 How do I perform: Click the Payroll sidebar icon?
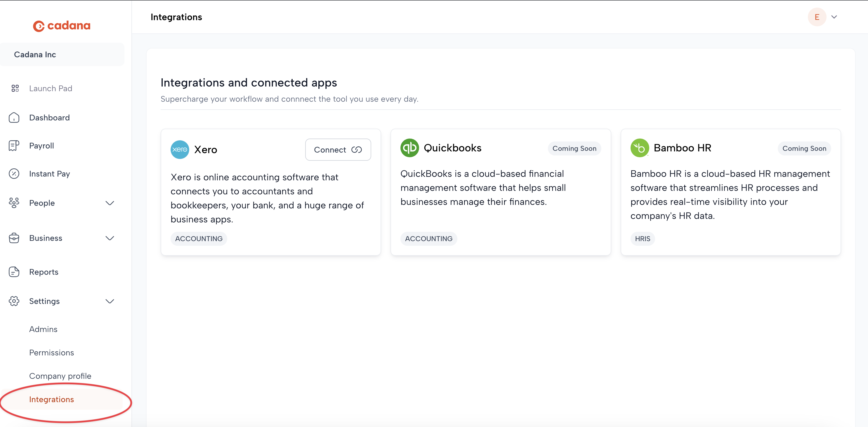point(14,146)
